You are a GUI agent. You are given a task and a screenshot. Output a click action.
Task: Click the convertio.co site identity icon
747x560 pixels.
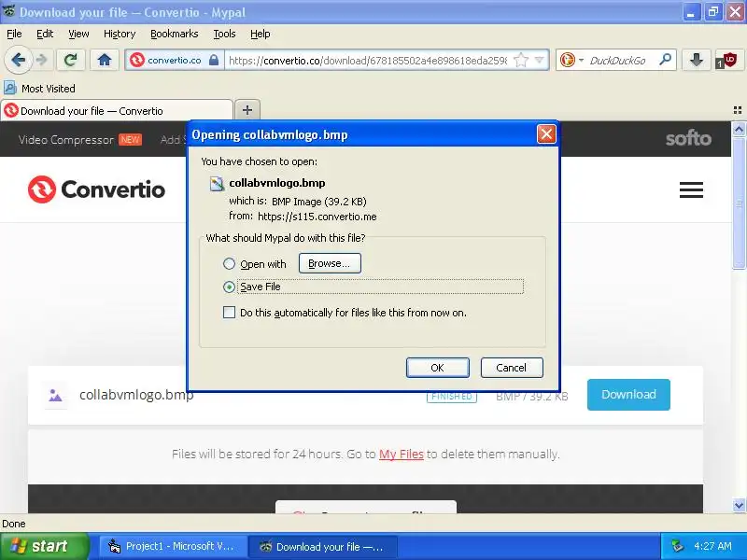137,61
